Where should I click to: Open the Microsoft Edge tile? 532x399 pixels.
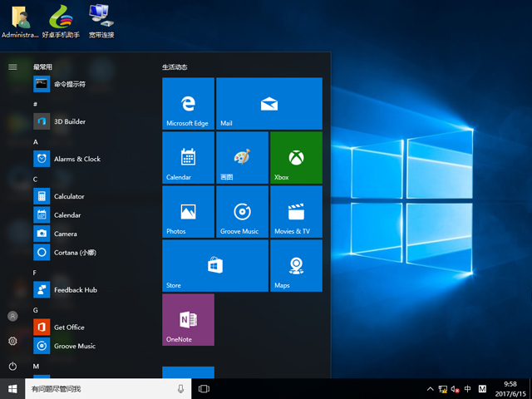click(188, 104)
